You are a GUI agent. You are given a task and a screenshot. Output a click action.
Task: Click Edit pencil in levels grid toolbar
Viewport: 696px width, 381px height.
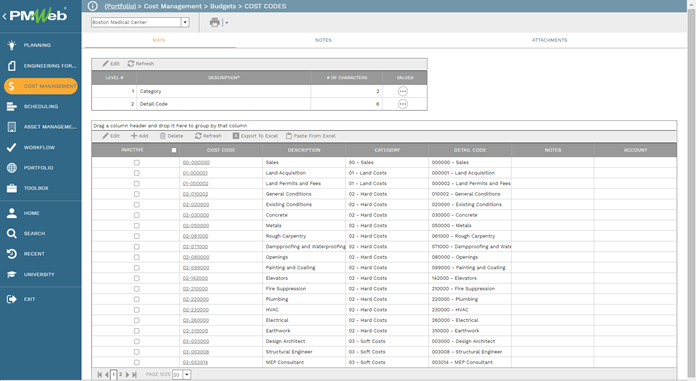click(111, 64)
